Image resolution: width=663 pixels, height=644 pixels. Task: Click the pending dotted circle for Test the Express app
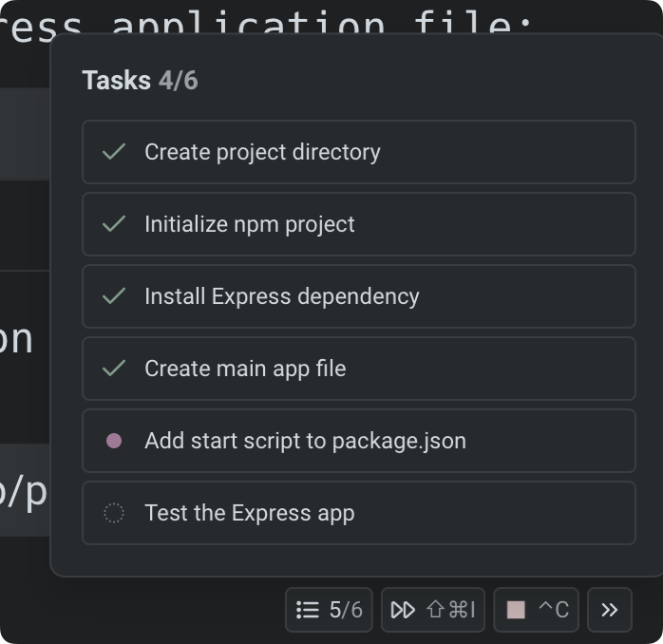114,513
